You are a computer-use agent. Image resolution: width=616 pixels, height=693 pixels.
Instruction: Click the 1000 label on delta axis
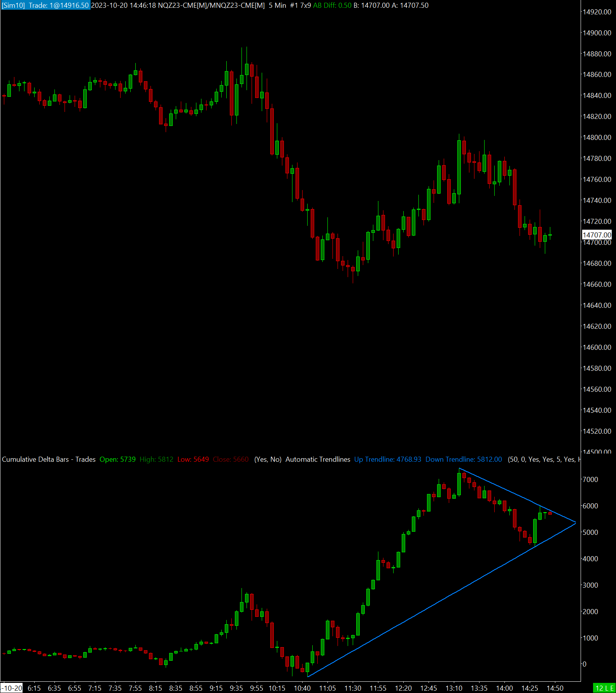[x=590, y=638]
